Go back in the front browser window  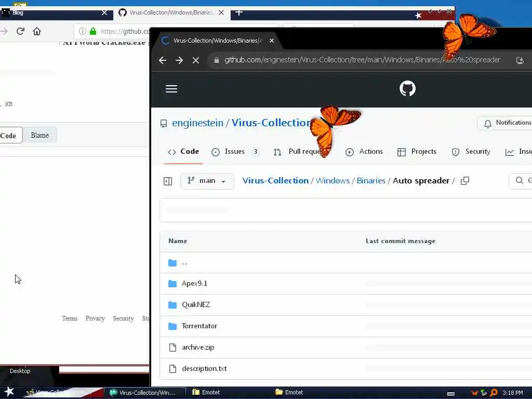tap(163, 60)
